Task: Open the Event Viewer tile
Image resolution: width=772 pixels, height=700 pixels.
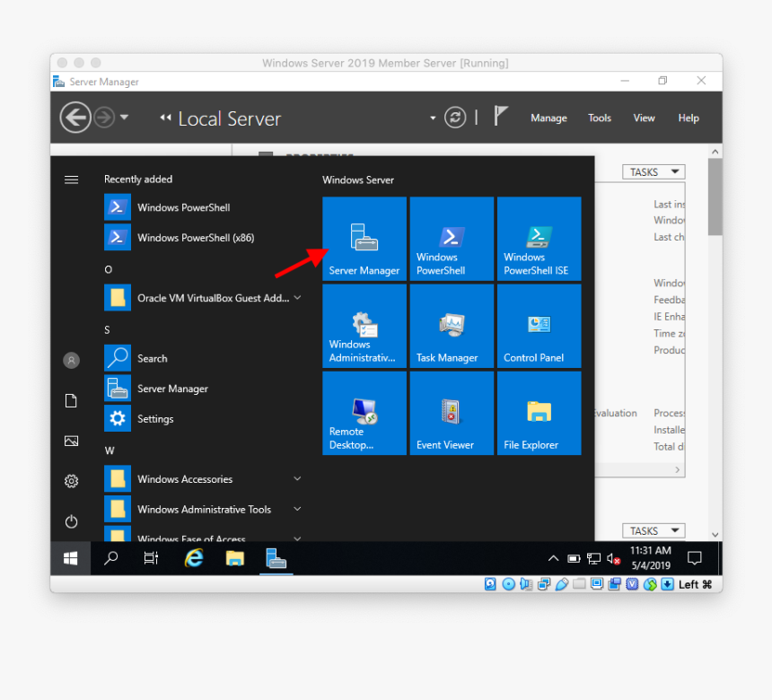Action: [451, 413]
